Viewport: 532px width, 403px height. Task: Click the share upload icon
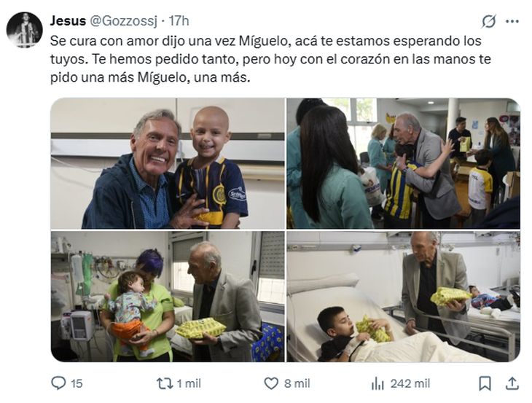(512, 383)
